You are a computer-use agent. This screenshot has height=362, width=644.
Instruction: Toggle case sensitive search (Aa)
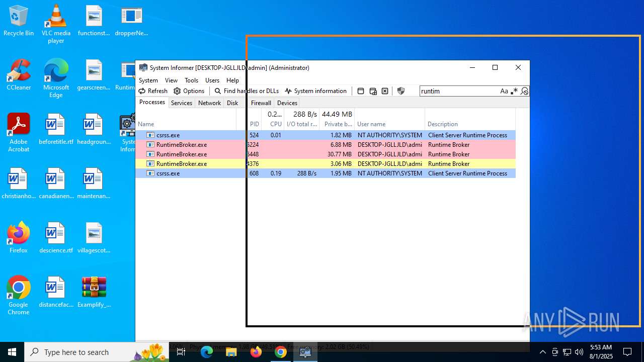pyautogui.click(x=504, y=91)
